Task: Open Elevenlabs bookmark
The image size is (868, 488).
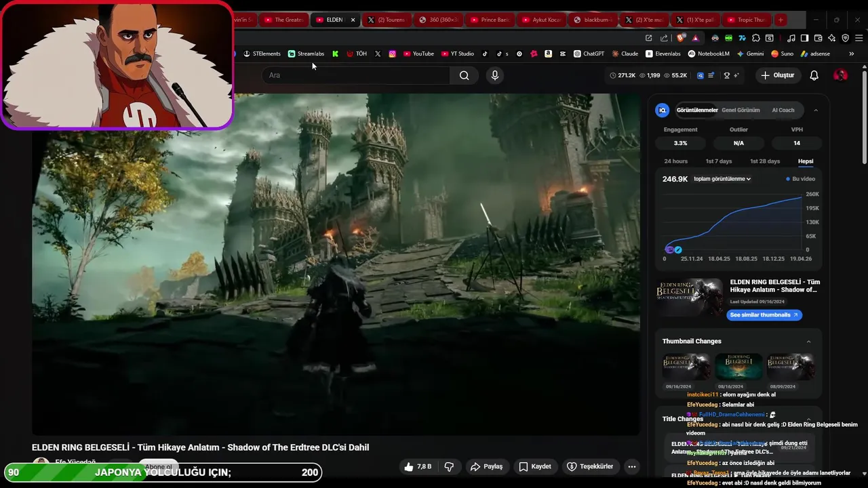Action: (663, 54)
